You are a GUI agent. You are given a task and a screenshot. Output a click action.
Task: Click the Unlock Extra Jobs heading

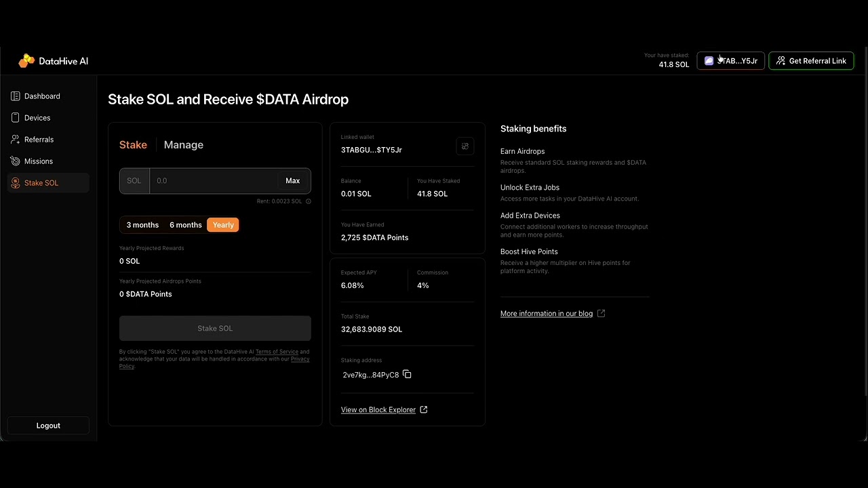pos(530,187)
